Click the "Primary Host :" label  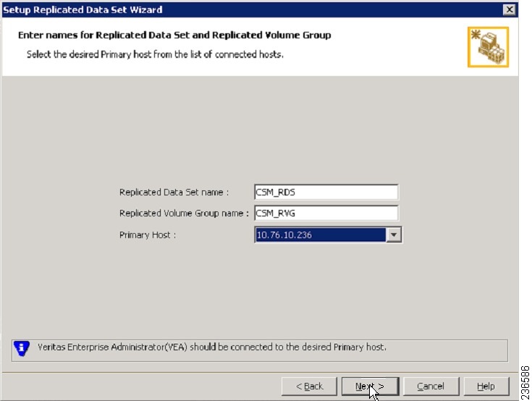pos(148,235)
